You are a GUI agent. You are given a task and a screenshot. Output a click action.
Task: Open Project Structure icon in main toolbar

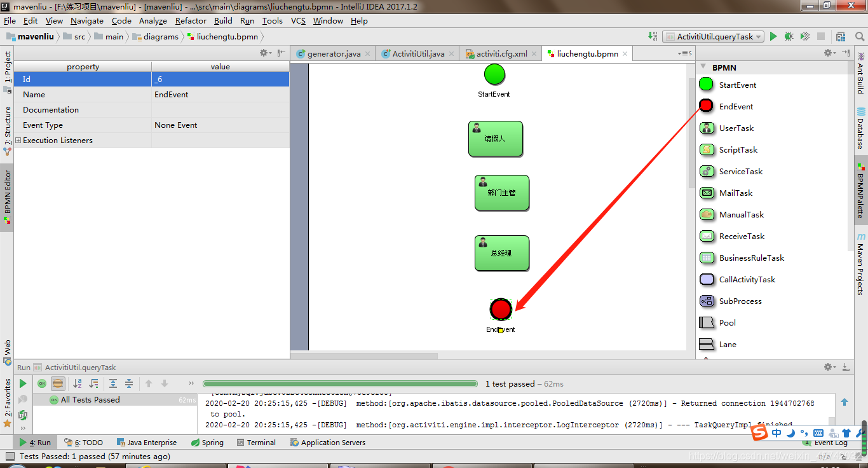click(x=841, y=36)
